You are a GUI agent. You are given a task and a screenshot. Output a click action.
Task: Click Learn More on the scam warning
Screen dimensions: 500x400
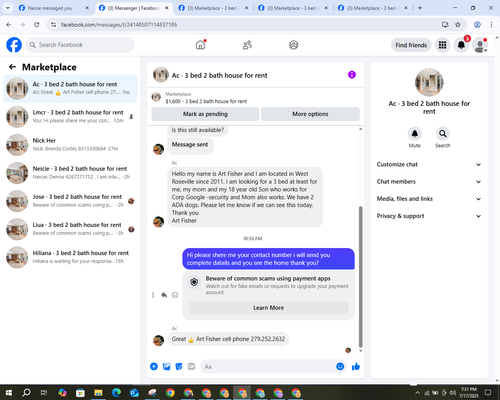point(268,308)
